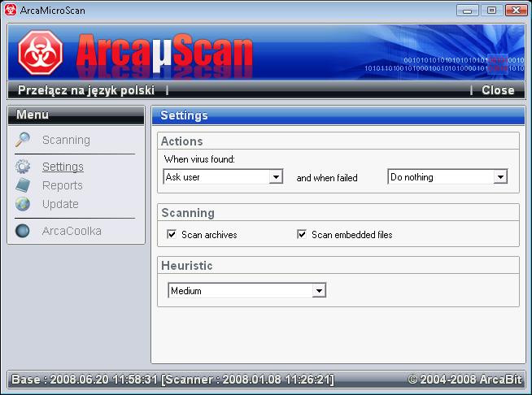532x395 pixels.
Task: Open the ArcaCoolka menu entry
Action: [72, 231]
